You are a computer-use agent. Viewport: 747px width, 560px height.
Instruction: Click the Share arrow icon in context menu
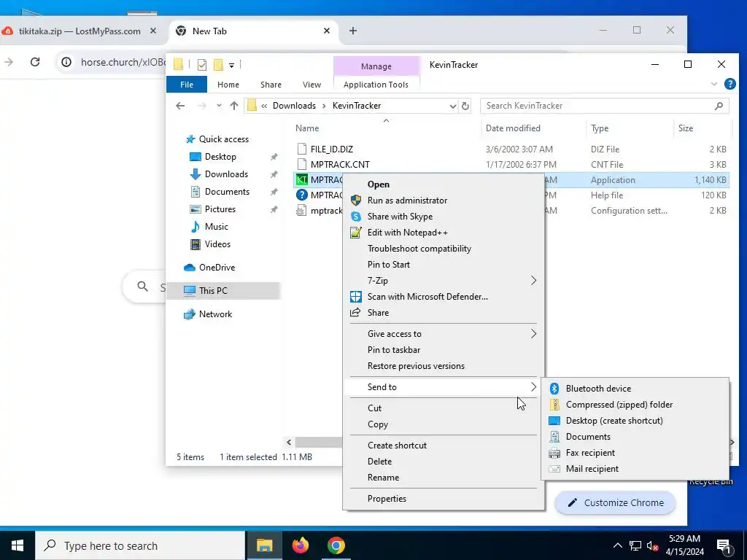point(355,313)
